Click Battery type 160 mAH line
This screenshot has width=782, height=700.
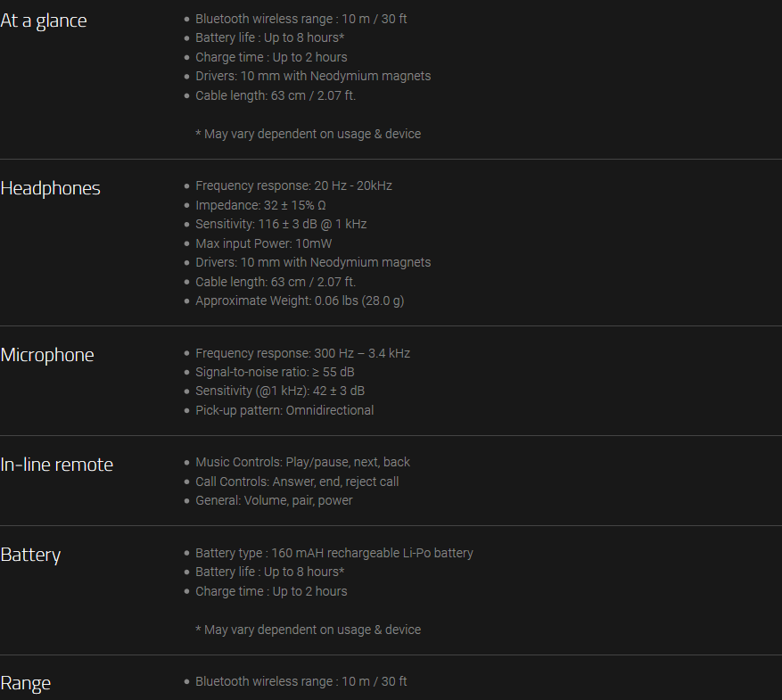point(334,554)
